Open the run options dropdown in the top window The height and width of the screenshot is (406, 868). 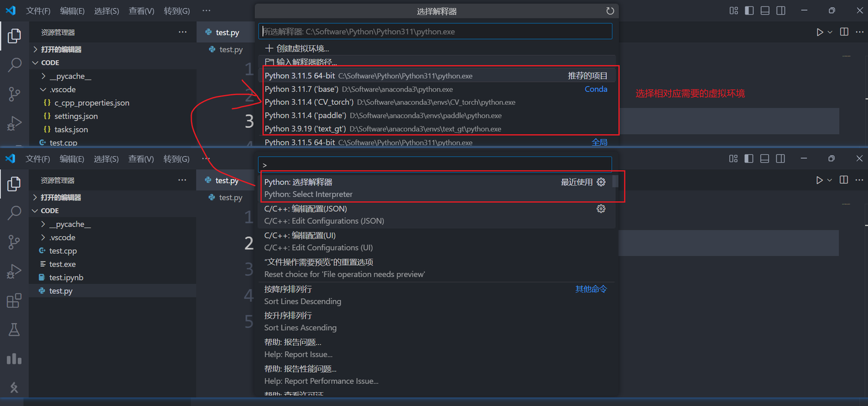830,32
